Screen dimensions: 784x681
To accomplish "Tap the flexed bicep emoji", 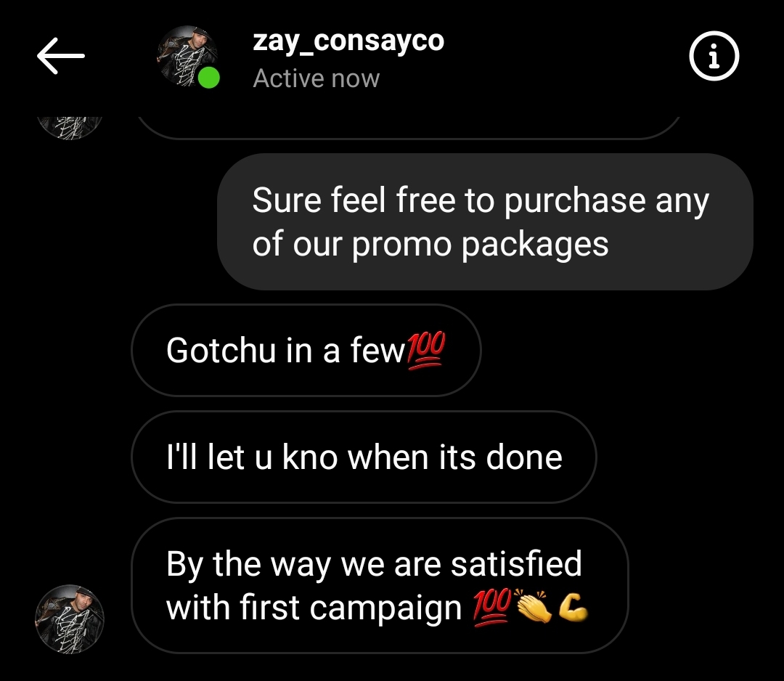I will click(573, 607).
